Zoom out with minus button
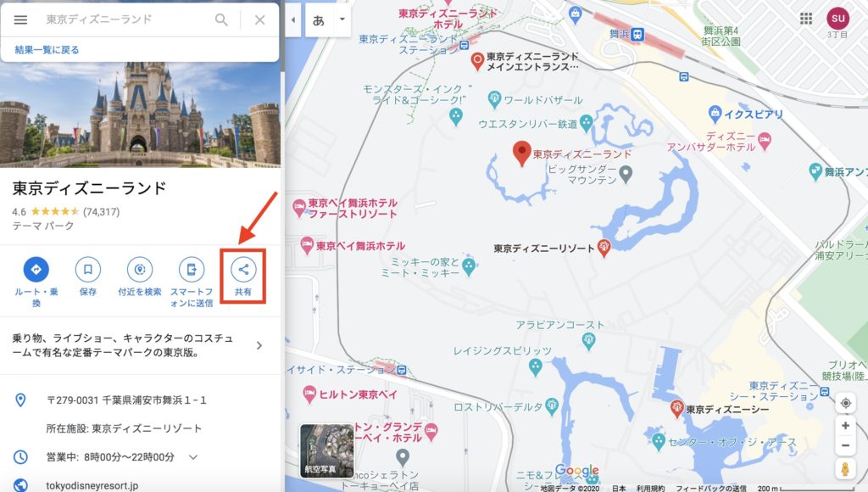The image size is (868, 492). pos(845,445)
